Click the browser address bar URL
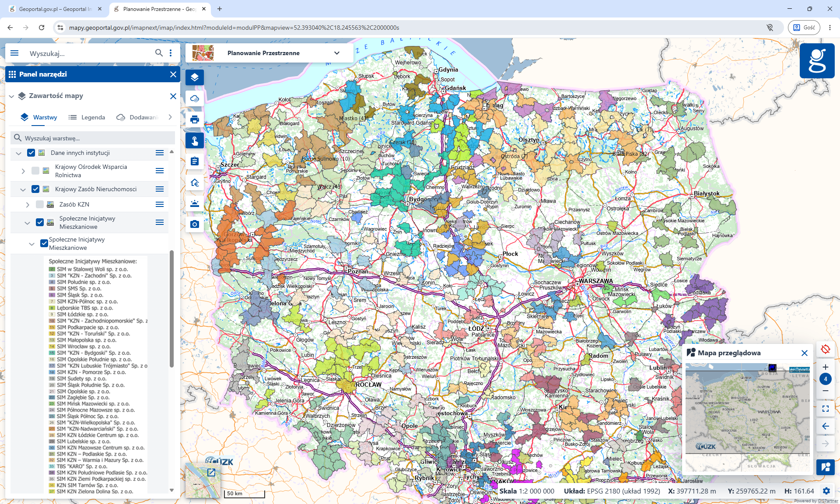The image size is (840, 504). click(234, 28)
